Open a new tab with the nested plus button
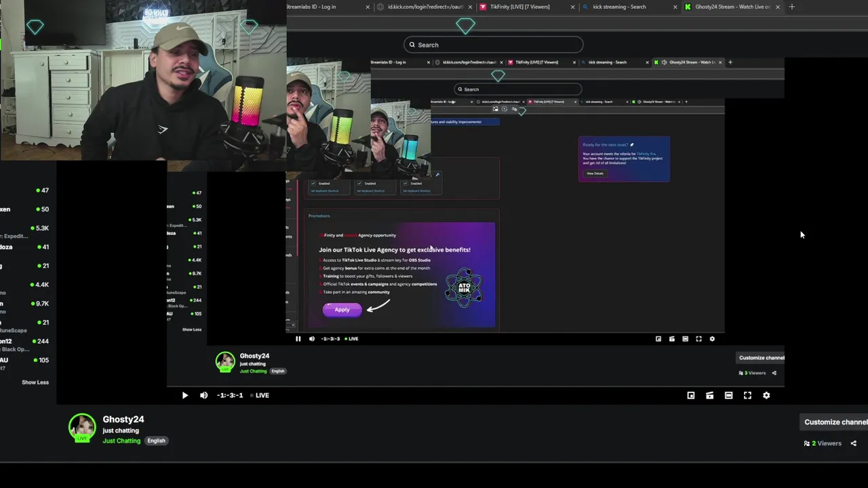This screenshot has height=488, width=868. 730,62
